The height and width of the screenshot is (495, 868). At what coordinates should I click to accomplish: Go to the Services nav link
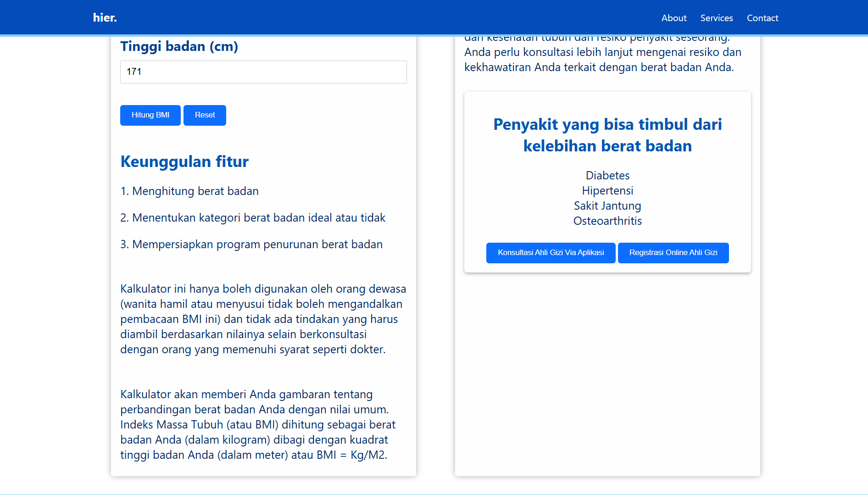tap(716, 18)
